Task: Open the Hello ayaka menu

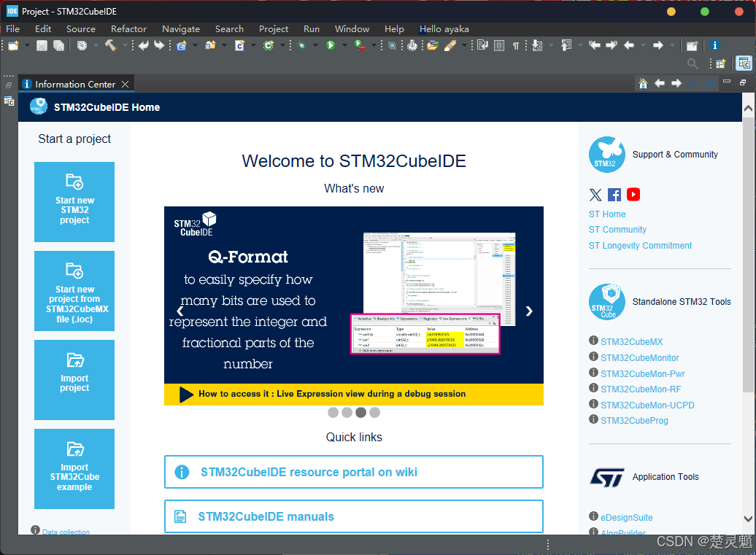Action: coord(444,29)
